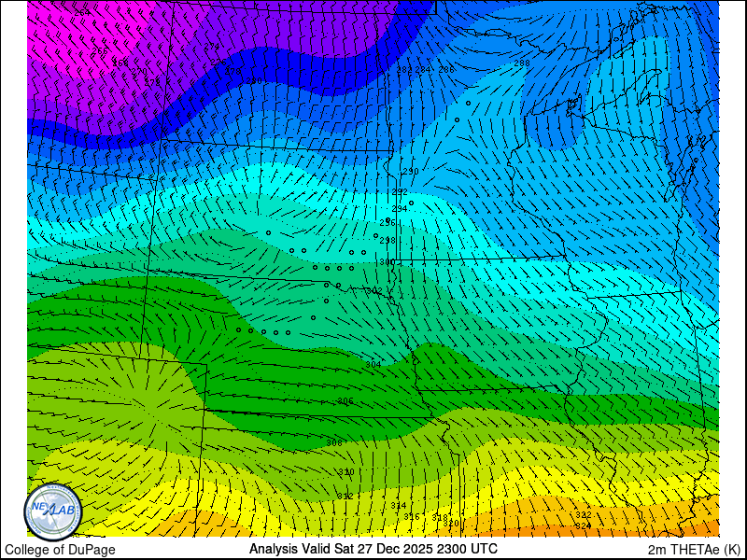Click the 290 contour label
This screenshot has width=747, height=560.
pos(411,172)
